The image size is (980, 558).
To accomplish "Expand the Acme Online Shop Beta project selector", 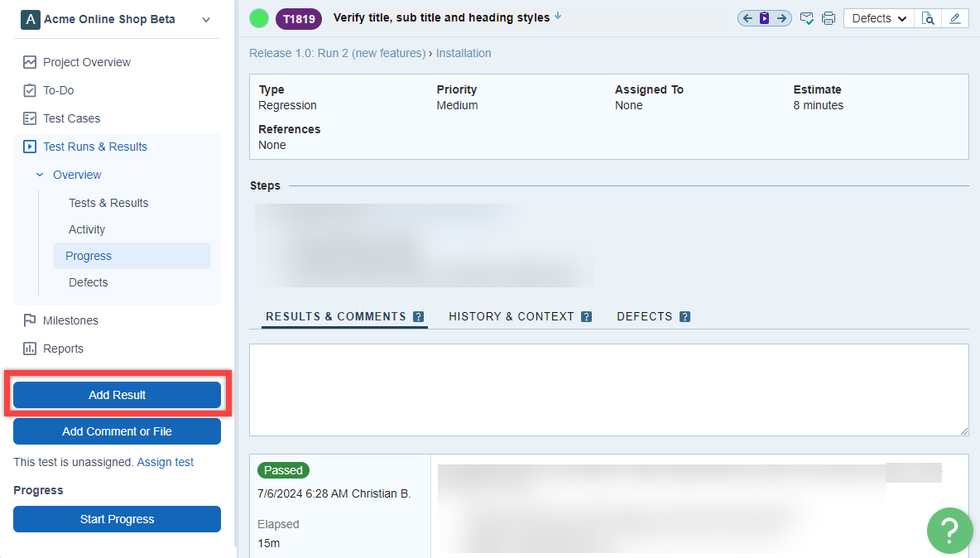I will [x=206, y=19].
